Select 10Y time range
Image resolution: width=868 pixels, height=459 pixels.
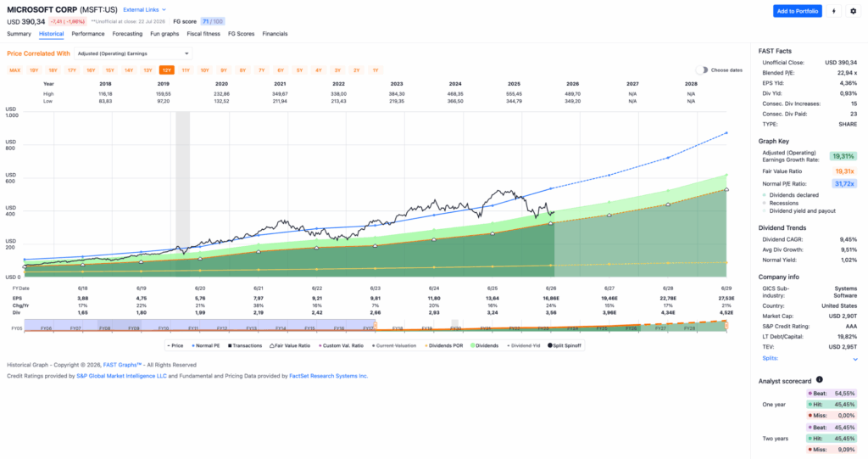pyautogui.click(x=205, y=70)
